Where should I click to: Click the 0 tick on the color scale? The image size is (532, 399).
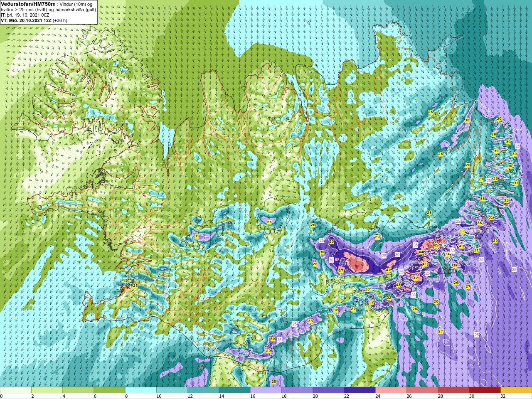1,396
